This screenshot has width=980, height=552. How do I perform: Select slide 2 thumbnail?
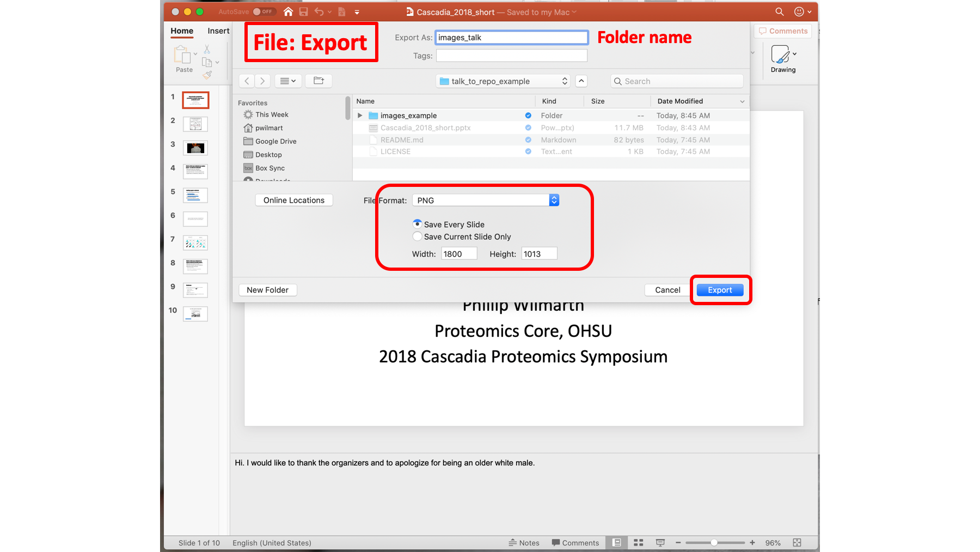195,124
